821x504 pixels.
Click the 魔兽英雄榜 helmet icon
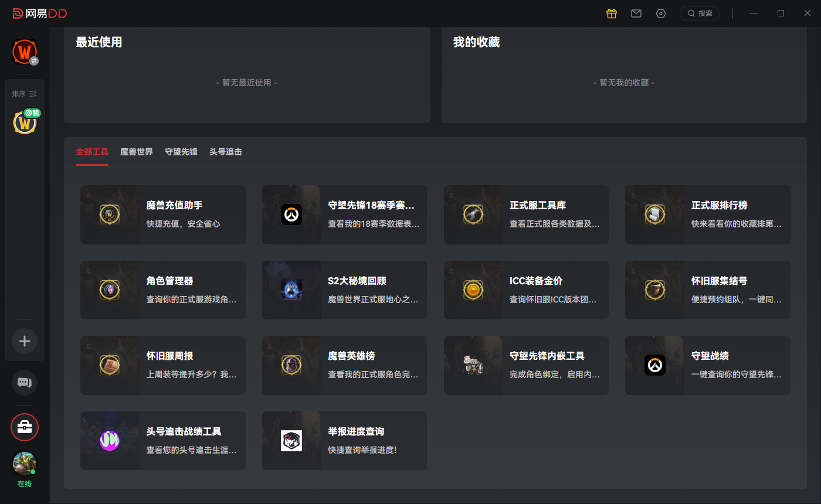[x=291, y=365]
